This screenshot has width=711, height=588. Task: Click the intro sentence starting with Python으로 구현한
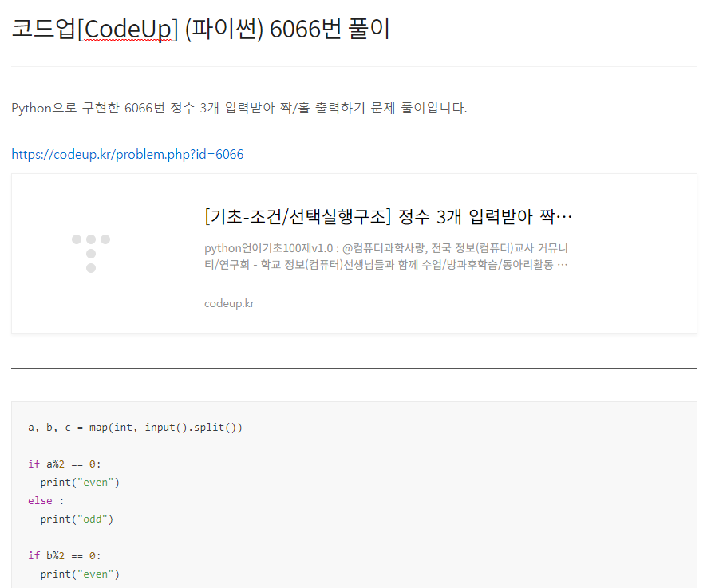[x=239, y=108]
